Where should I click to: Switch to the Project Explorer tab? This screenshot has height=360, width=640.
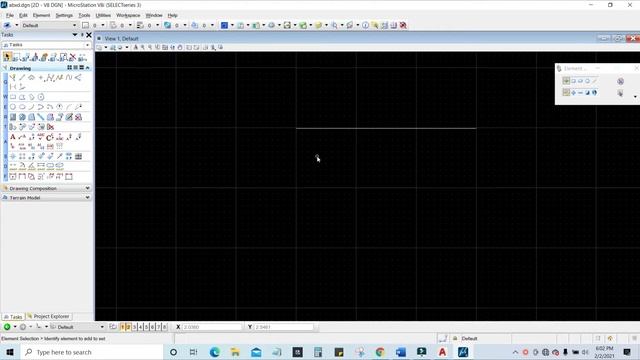coord(48,316)
